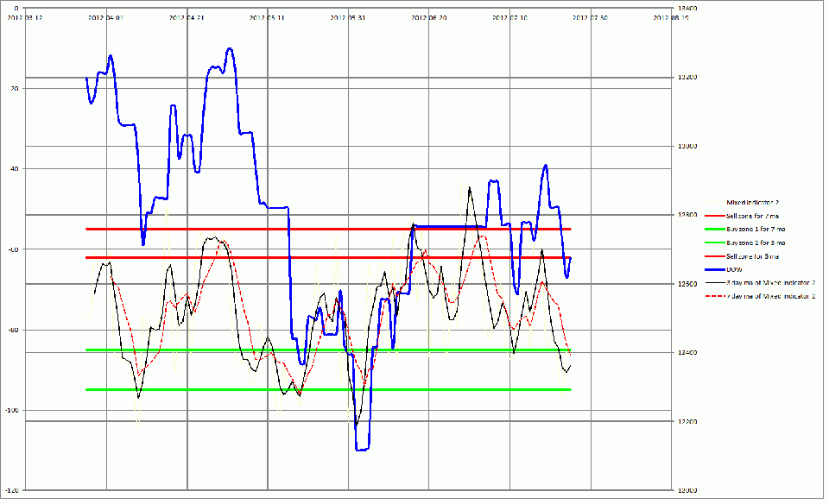Click the 3 day ma of Mixed Indicator 2 legend entry
Screen dimensions: 829x504
coord(760,283)
